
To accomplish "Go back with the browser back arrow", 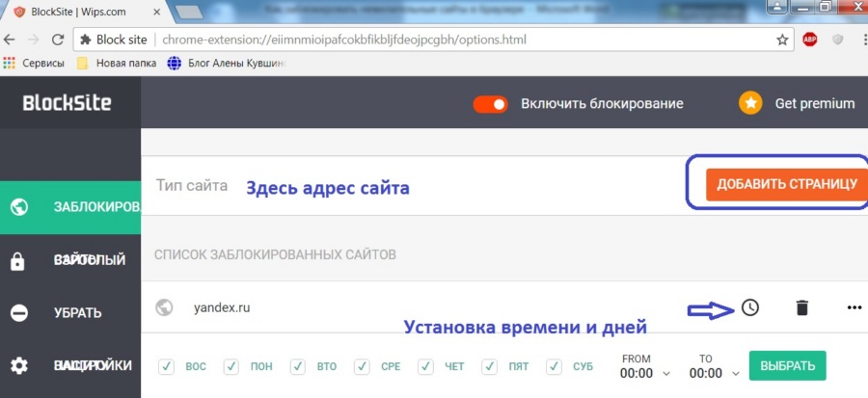I will [x=10, y=40].
